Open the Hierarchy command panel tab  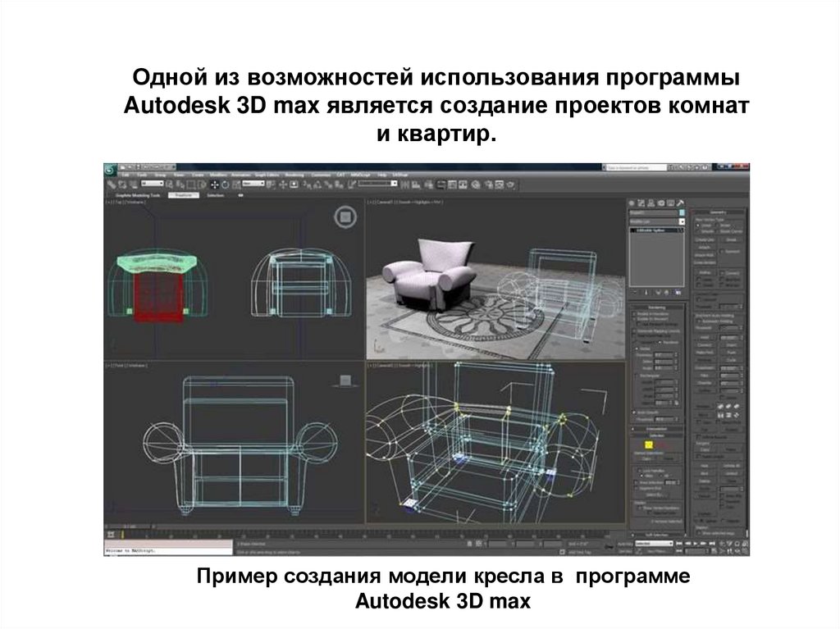pyautogui.click(x=651, y=203)
